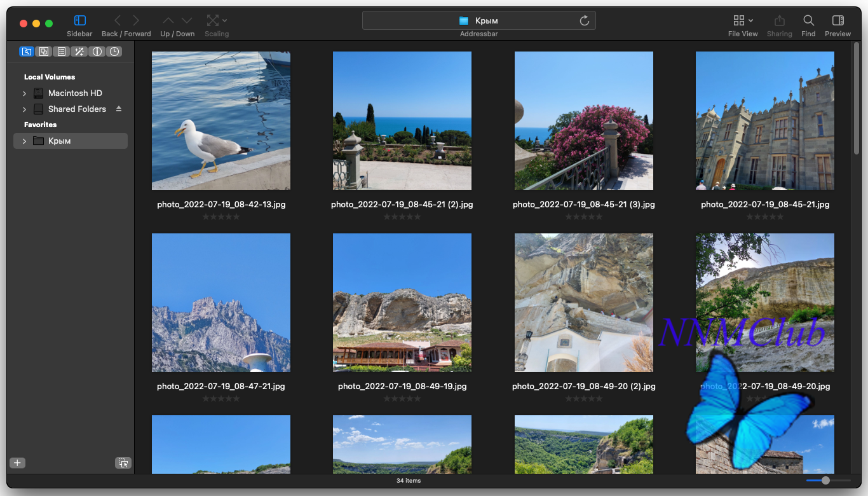868x496 pixels.
Task: Click the File View grid icon
Action: (x=738, y=20)
